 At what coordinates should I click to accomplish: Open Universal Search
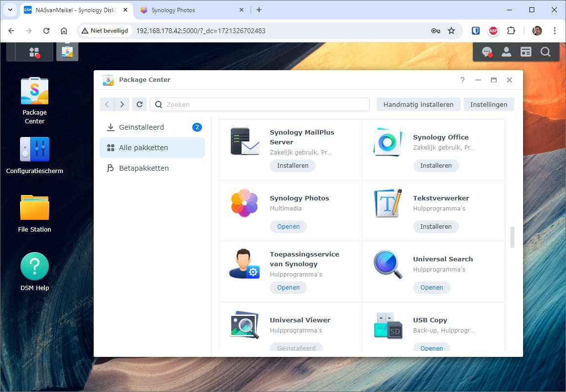[x=432, y=288]
